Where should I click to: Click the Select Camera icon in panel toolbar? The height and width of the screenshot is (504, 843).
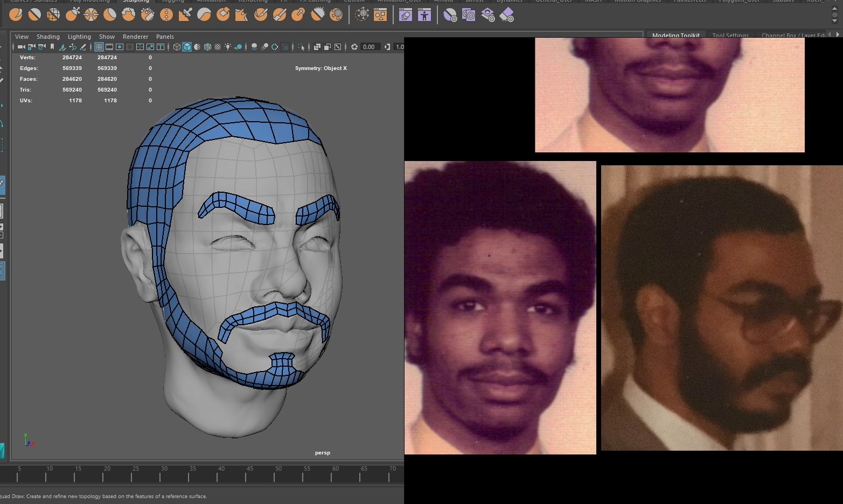point(21,47)
